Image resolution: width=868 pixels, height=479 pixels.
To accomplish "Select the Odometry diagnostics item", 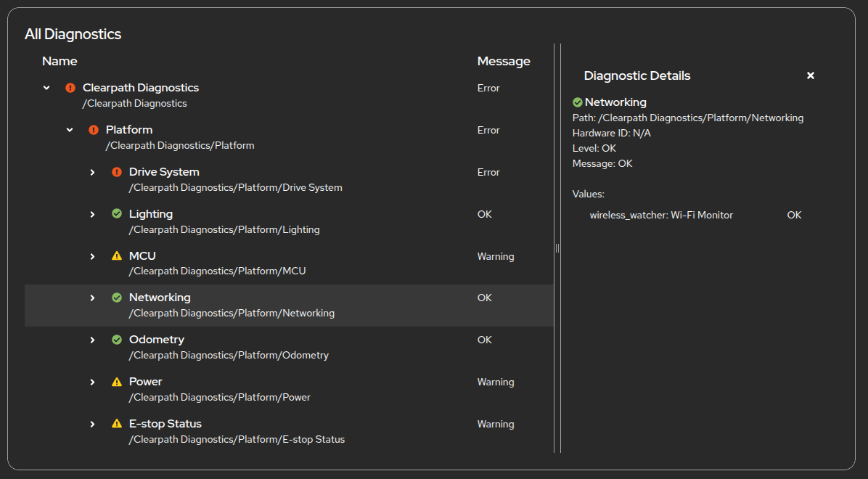I will coord(157,340).
